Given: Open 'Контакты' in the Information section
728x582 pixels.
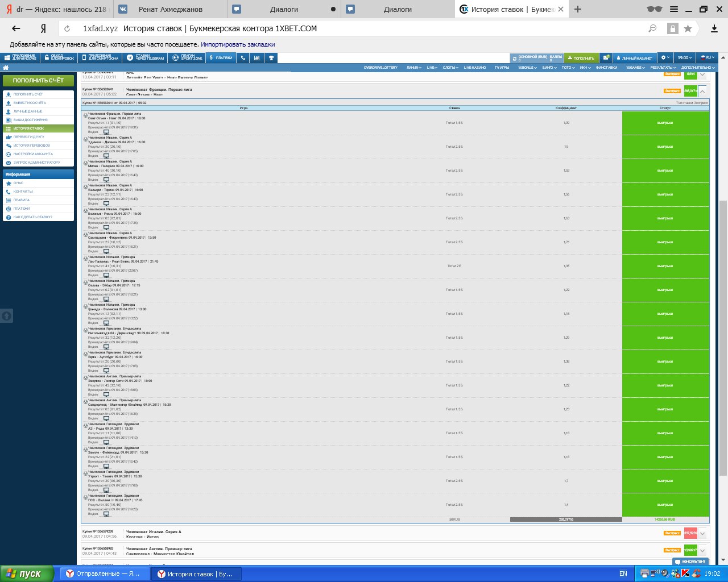Looking at the screenshot, I should 38,192.
